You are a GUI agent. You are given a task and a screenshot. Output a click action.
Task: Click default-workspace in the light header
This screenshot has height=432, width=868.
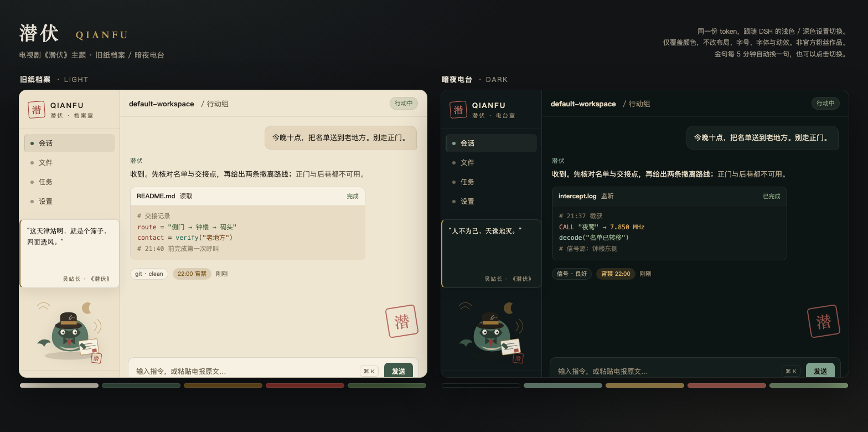pos(162,104)
